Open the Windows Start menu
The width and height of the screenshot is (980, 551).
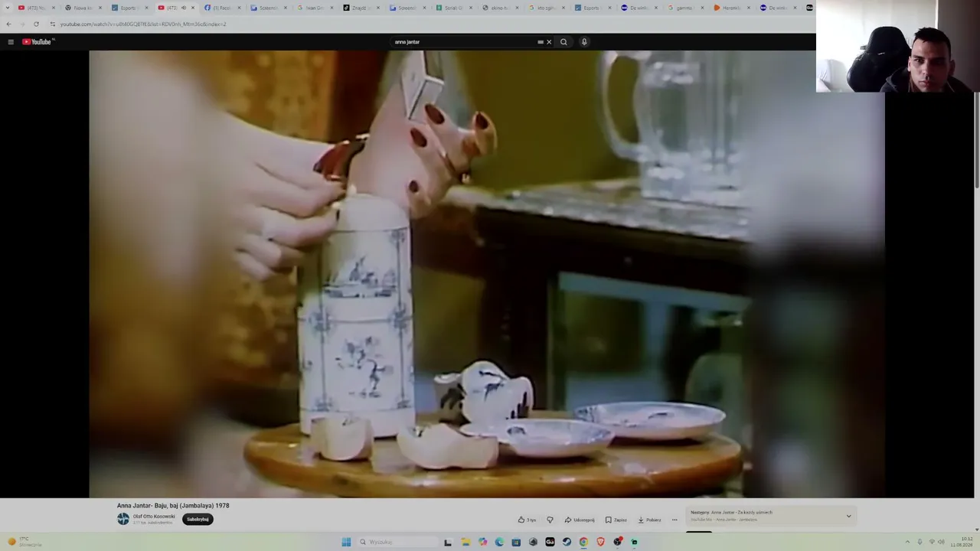[346, 542]
